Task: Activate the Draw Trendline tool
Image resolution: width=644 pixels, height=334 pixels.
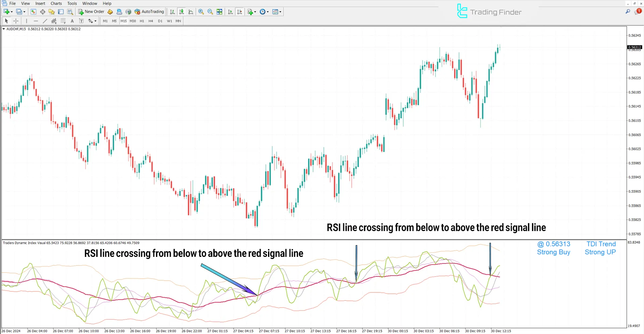Action: pos(45,21)
